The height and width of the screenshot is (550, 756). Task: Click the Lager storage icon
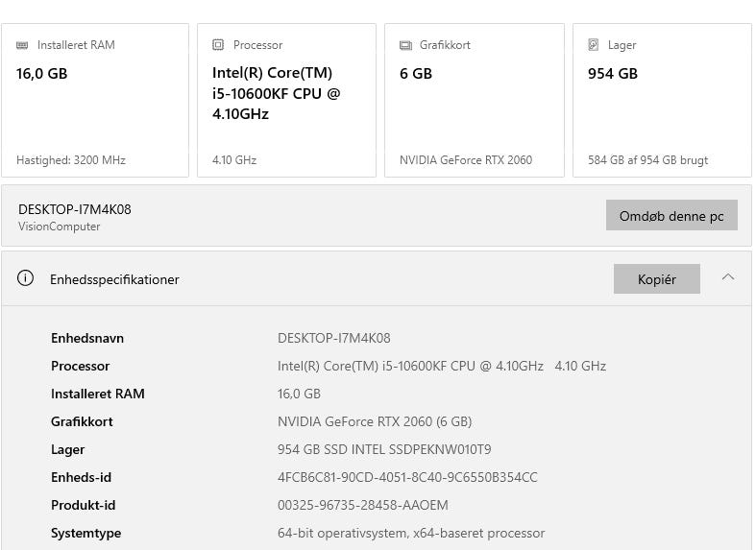pyautogui.click(x=594, y=45)
